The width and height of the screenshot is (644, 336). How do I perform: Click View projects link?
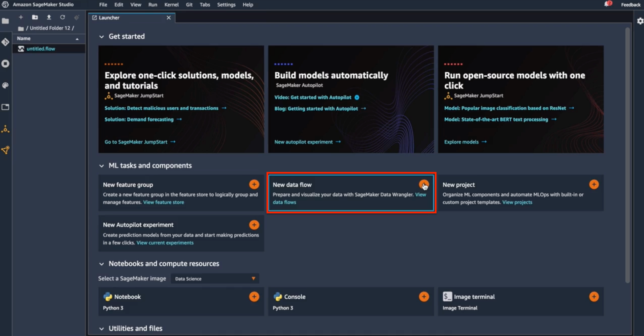pos(517,202)
